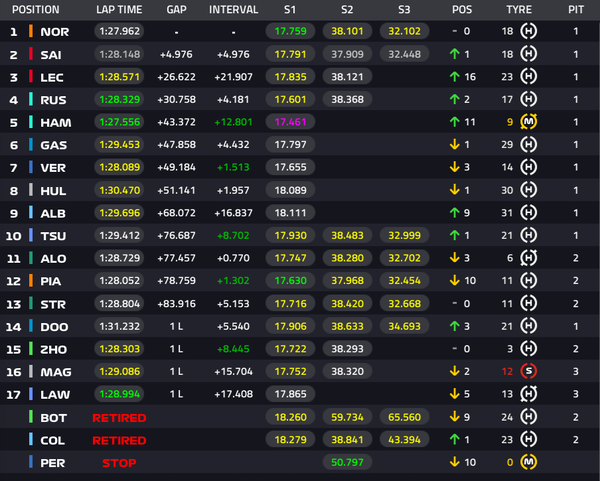
Task: Click lap time 1:30.470
Action: (x=119, y=190)
